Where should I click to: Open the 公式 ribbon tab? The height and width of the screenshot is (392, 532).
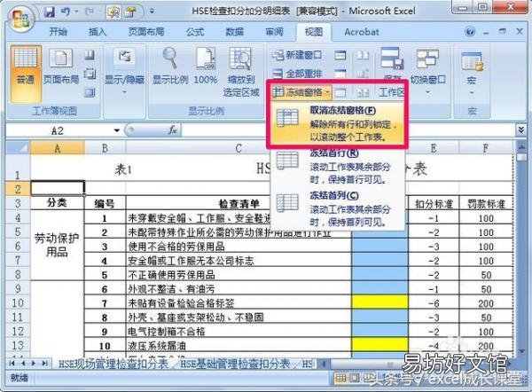coord(195,32)
